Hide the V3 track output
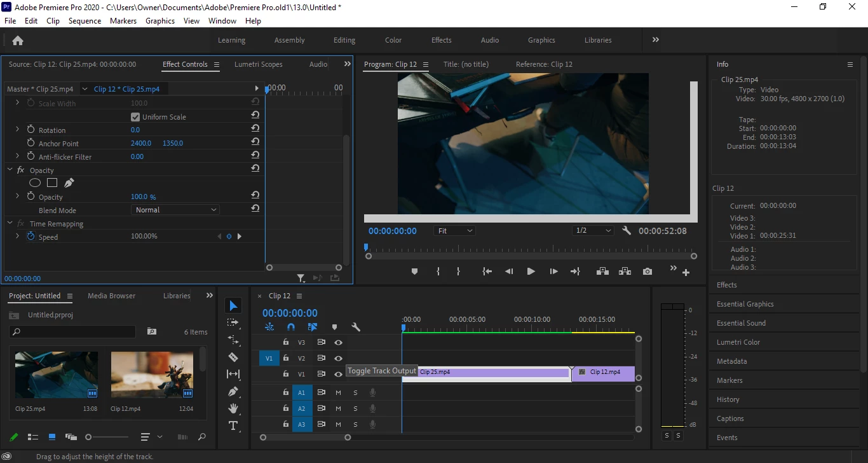Viewport: 868px width, 463px height. [339, 342]
